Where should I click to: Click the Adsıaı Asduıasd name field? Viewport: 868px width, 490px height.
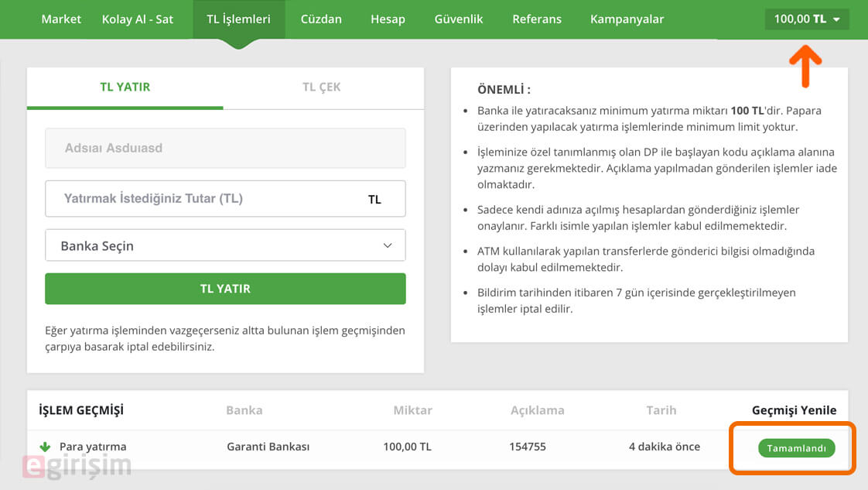point(225,148)
